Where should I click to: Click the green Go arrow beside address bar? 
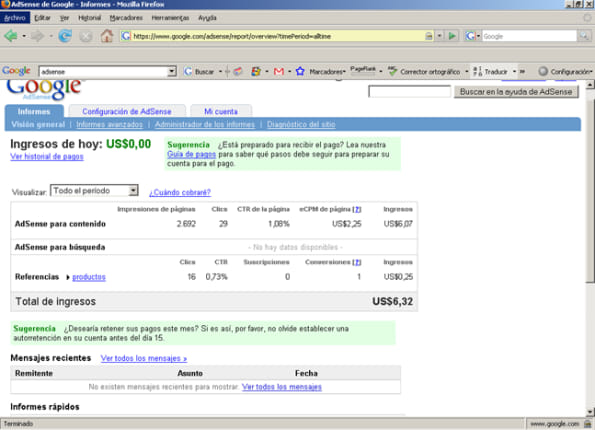coord(452,36)
